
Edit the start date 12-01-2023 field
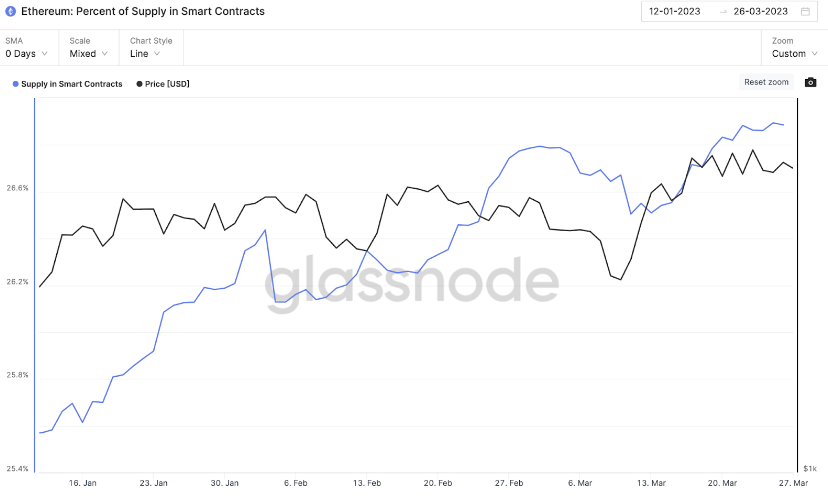coord(679,12)
